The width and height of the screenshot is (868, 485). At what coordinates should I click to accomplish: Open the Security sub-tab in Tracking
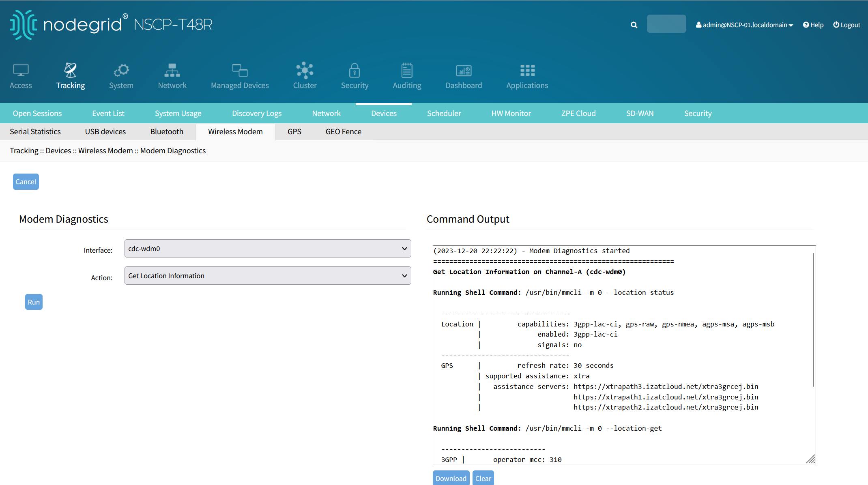click(x=698, y=114)
